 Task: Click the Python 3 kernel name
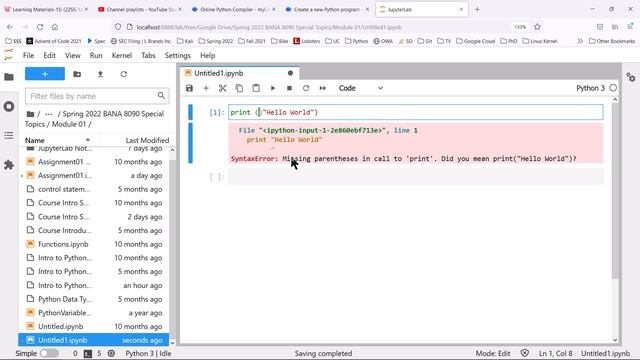tap(590, 88)
